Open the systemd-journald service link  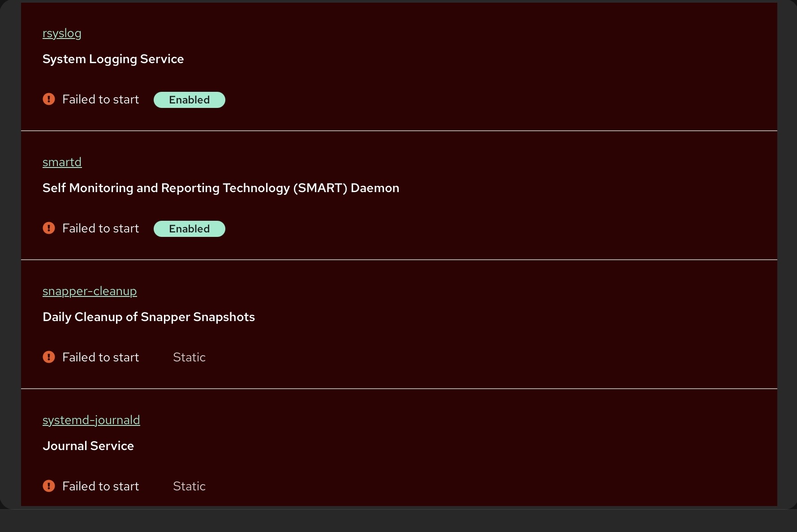point(91,420)
